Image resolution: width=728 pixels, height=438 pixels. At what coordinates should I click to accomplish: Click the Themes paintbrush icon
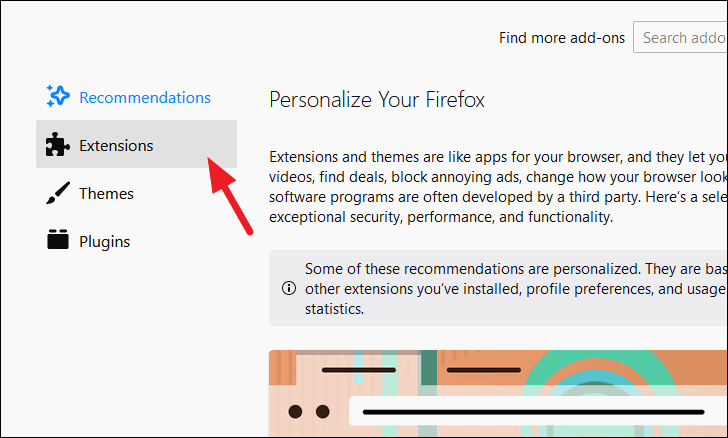coord(58,193)
